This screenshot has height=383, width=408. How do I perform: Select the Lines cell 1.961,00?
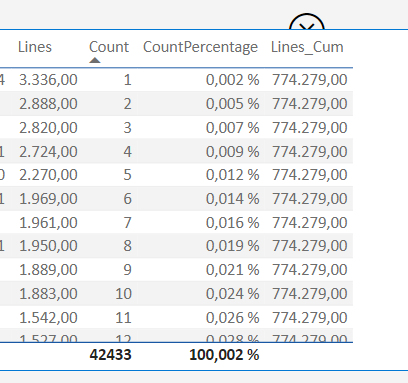(x=48, y=223)
